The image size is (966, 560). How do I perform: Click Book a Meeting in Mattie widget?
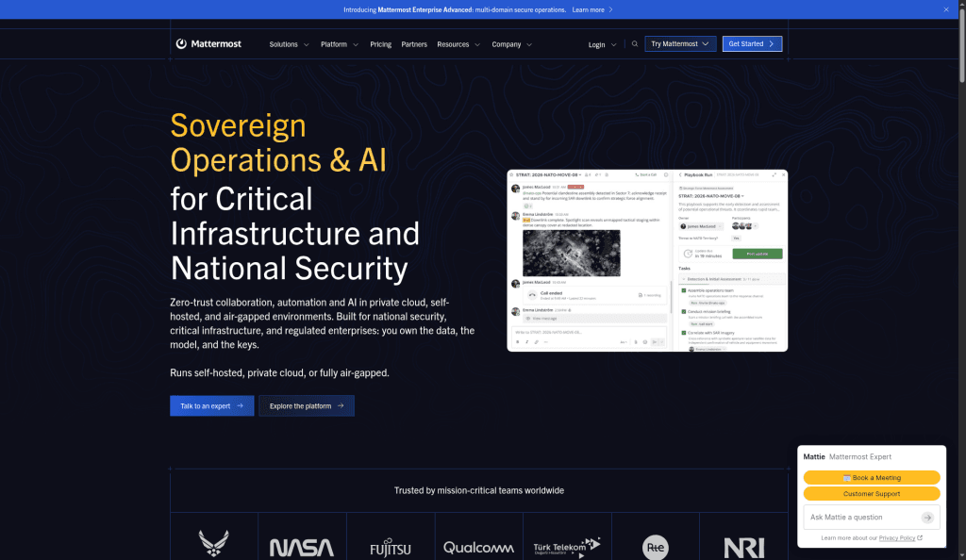(871, 478)
